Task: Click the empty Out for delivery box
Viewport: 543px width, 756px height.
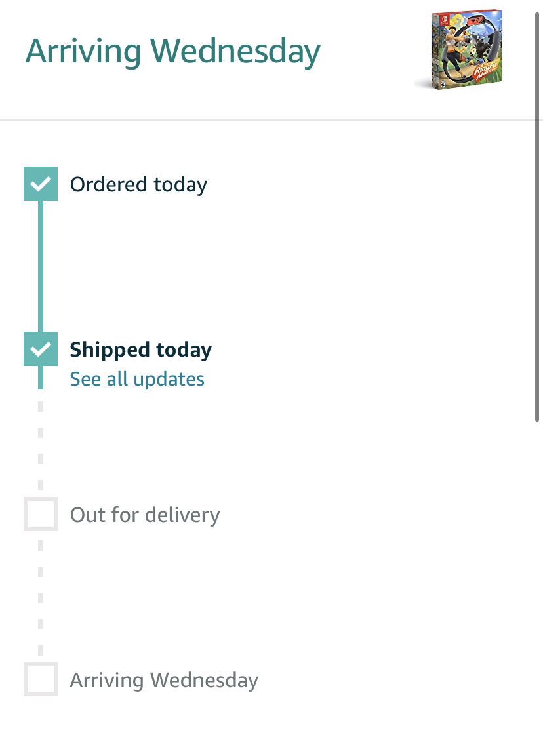Action: pyautogui.click(x=41, y=515)
